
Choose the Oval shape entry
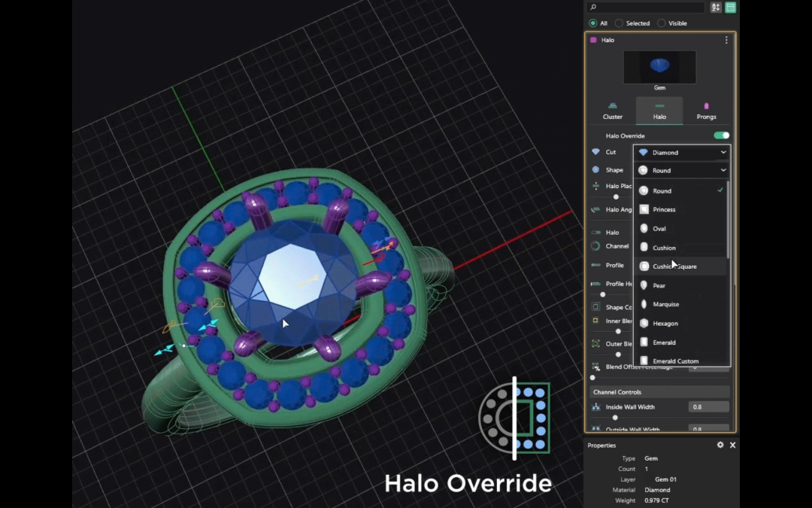pos(659,229)
